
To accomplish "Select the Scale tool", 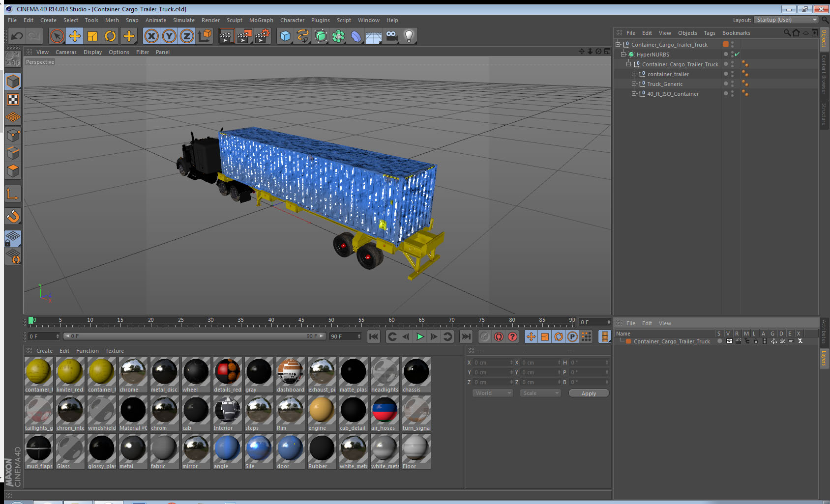I will point(92,36).
